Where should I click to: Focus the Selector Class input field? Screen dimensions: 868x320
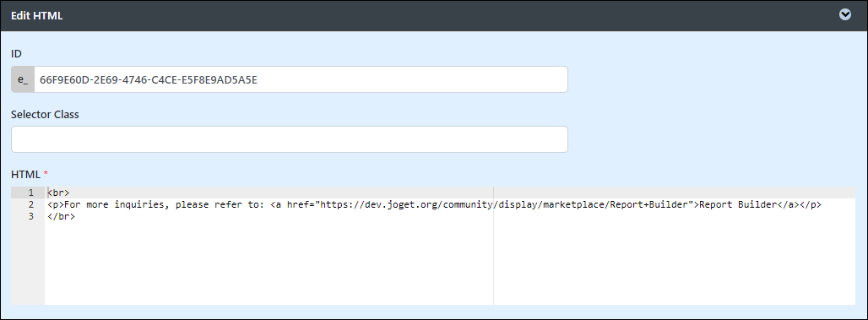point(289,139)
